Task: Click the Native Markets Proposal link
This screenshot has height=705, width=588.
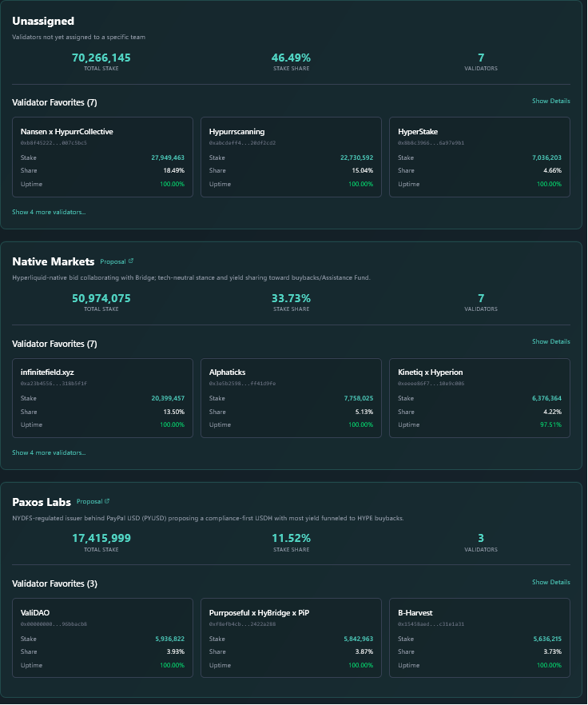Action: click(x=113, y=261)
